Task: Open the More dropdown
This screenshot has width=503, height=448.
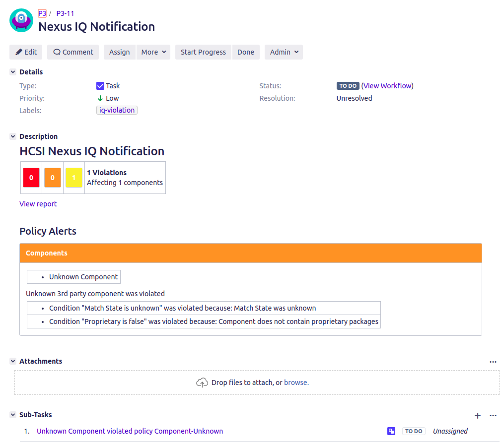Action: click(153, 52)
